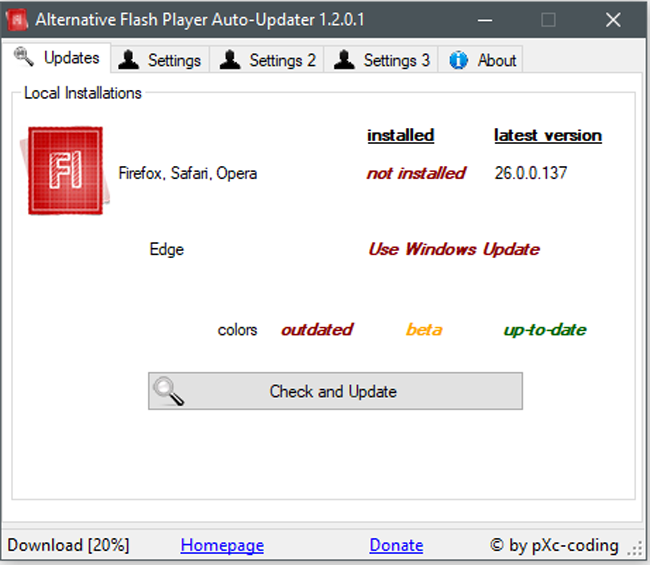The width and height of the screenshot is (650, 565).
Task: Click the person icon on first Settings tab
Action: point(129,59)
